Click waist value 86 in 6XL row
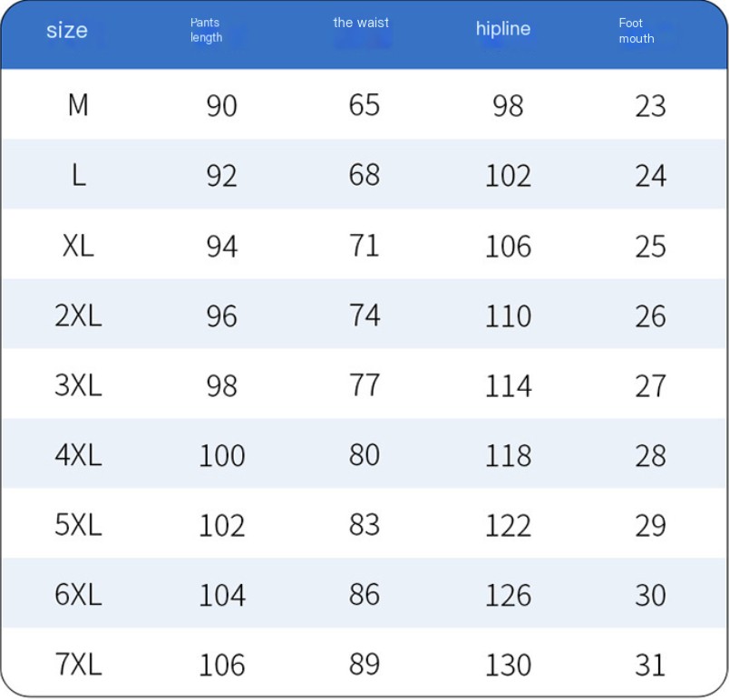Screen dimensions: 729x700 pos(364,595)
